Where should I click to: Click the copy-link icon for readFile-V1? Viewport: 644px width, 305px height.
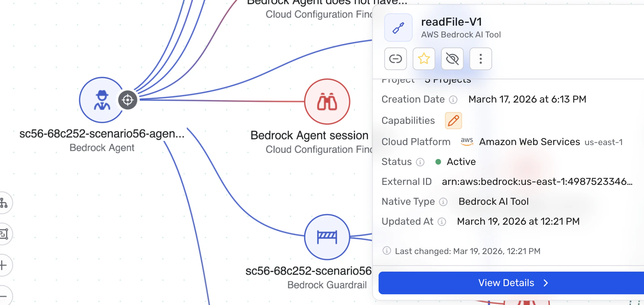point(395,59)
